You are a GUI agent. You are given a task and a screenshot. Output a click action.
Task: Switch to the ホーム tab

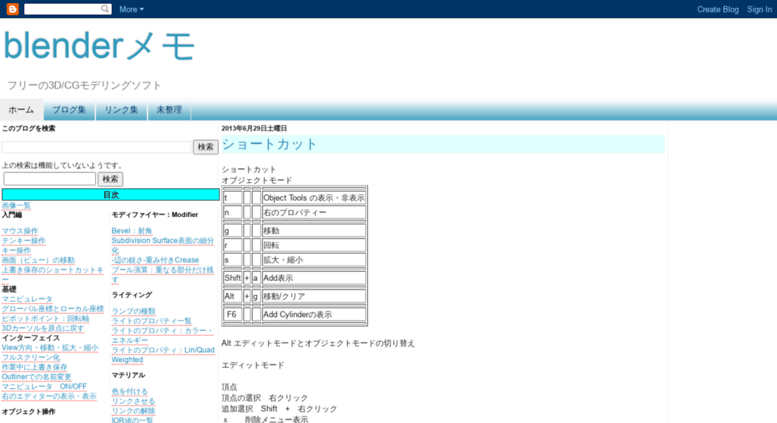21,110
